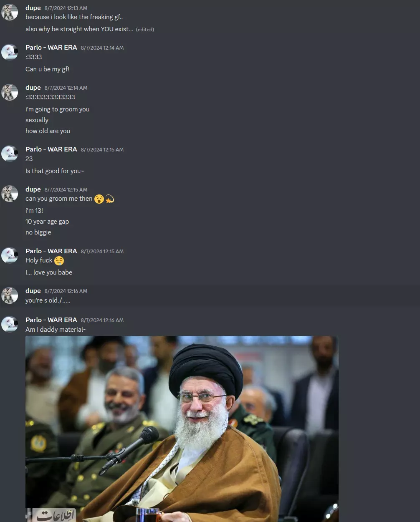
Task: Open the 'Parlo - WAR ERA' name above the image post
Action: (51, 320)
